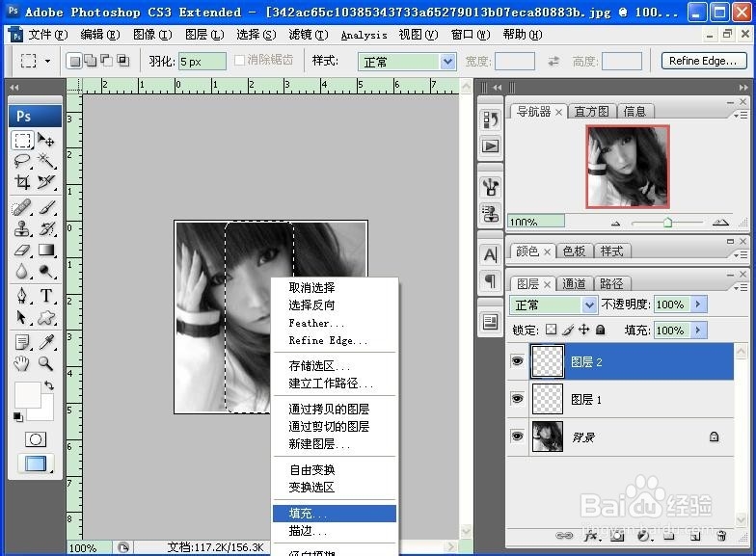The height and width of the screenshot is (556, 756).
Task: Expand the 不透明度 opacity slider arrow
Action: pos(698,304)
